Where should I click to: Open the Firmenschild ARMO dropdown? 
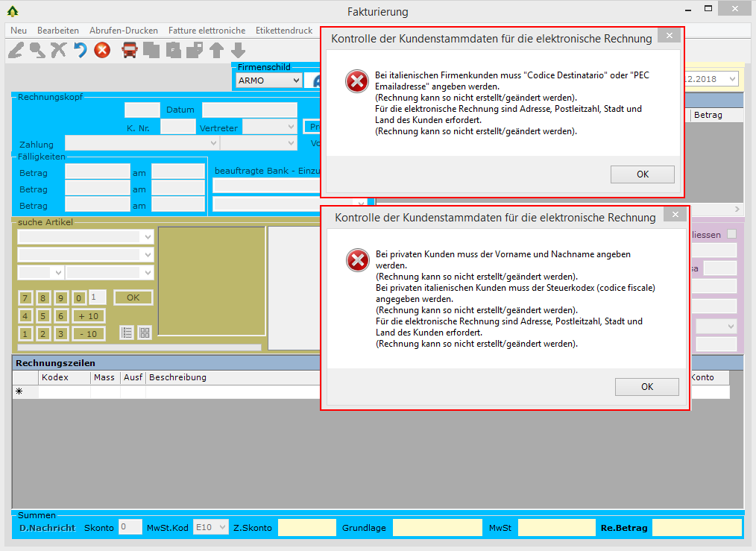(x=296, y=81)
